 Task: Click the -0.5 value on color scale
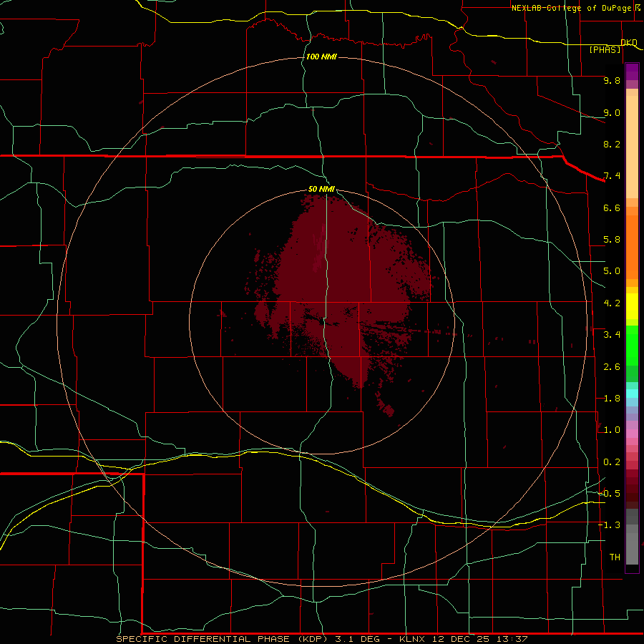pos(610,493)
